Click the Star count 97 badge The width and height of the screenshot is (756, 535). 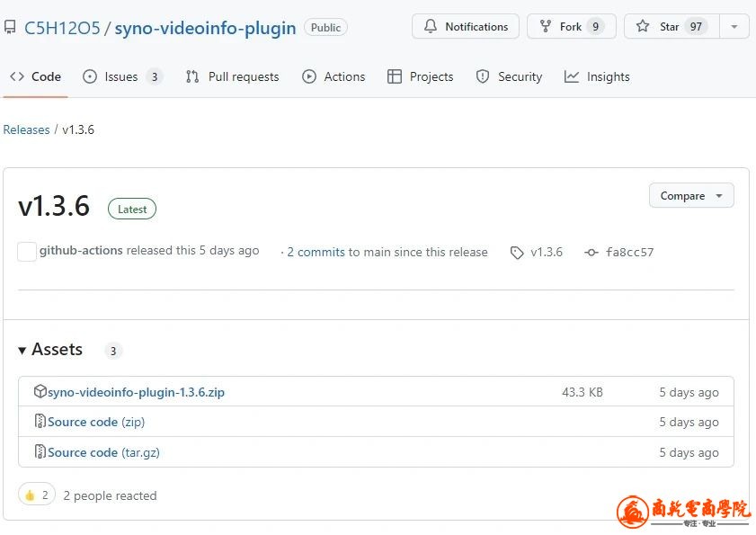point(696,27)
